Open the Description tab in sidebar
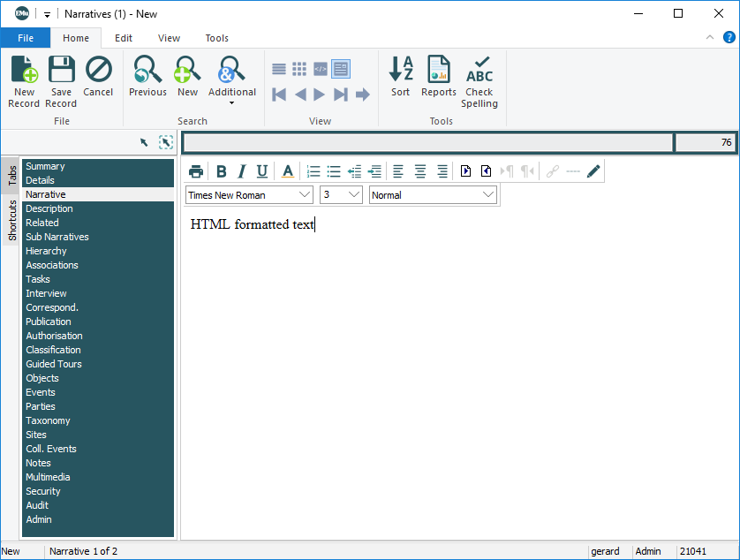This screenshot has width=740, height=560. pyautogui.click(x=49, y=208)
